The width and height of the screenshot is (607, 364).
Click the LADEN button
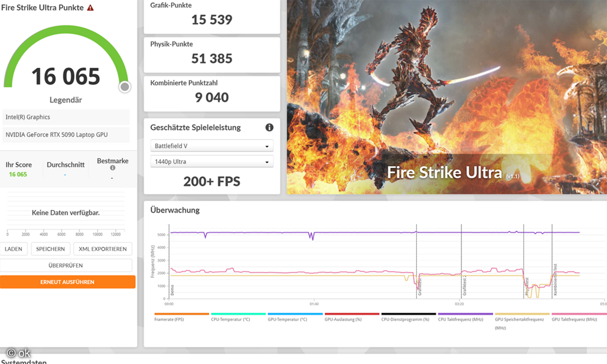14,249
